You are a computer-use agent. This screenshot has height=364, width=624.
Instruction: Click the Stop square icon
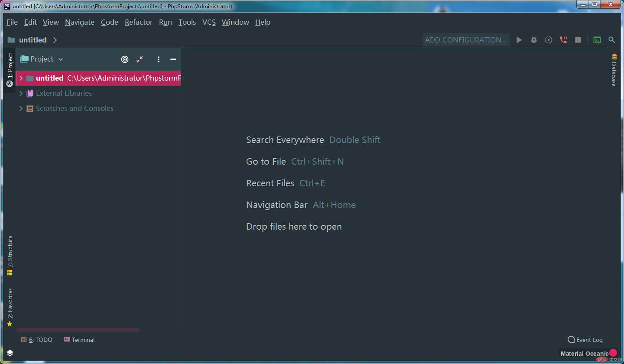(x=578, y=40)
